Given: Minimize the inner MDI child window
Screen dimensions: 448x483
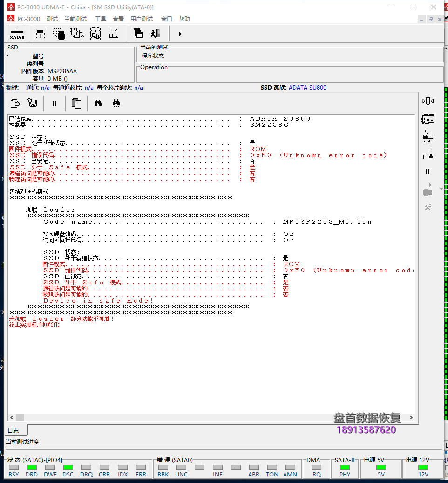Looking at the screenshot, I should pos(421,19).
